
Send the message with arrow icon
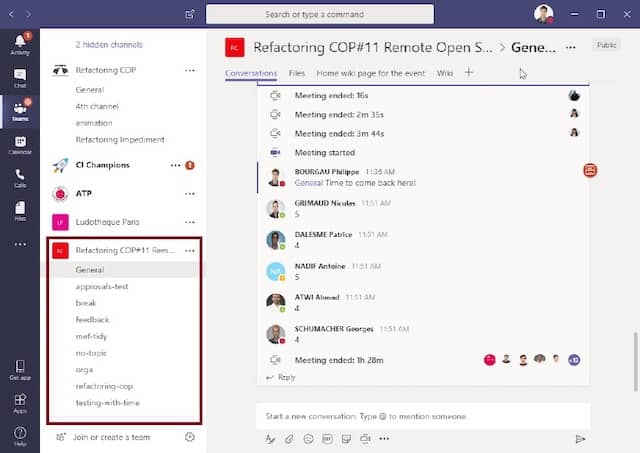click(580, 439)
